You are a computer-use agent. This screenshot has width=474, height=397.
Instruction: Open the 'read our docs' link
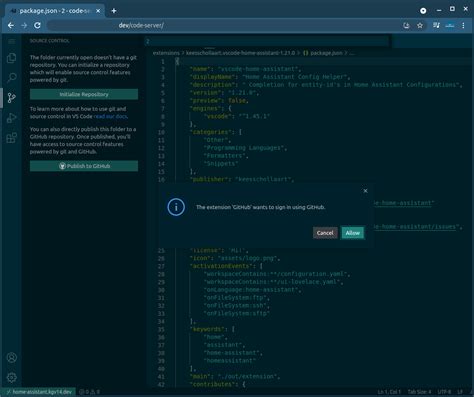[x=110, y=116]
